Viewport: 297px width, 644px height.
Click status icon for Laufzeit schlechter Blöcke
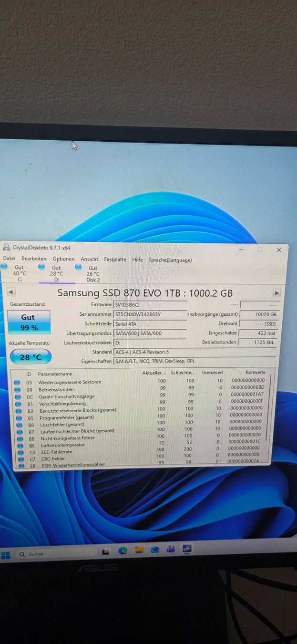(19, 431)
